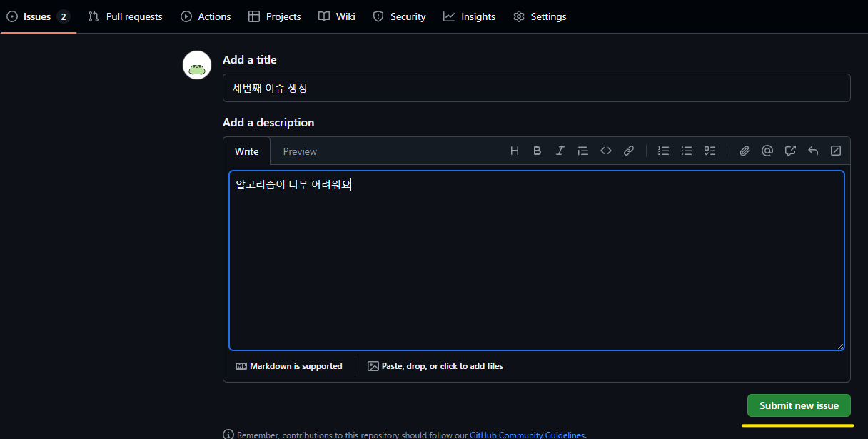The height and width of the screenshot is (439, 868).
Task: Click Paste, drop, or click to add files
Action: click(435, 366)
